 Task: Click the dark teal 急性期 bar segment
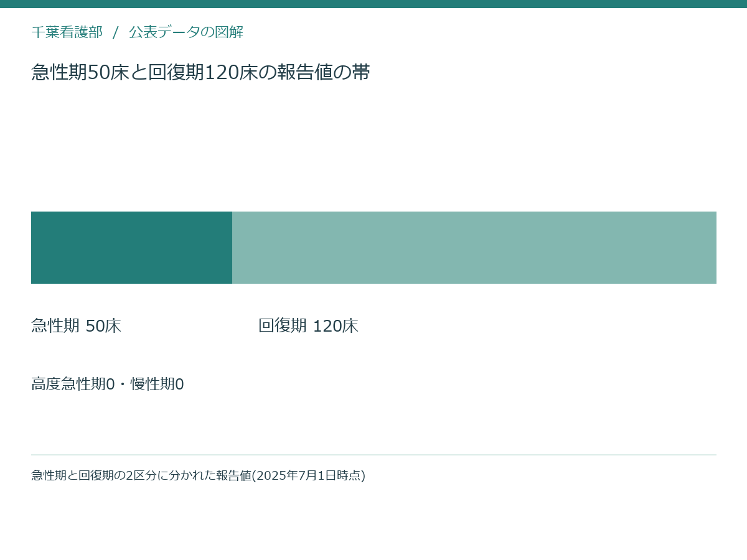131,248
